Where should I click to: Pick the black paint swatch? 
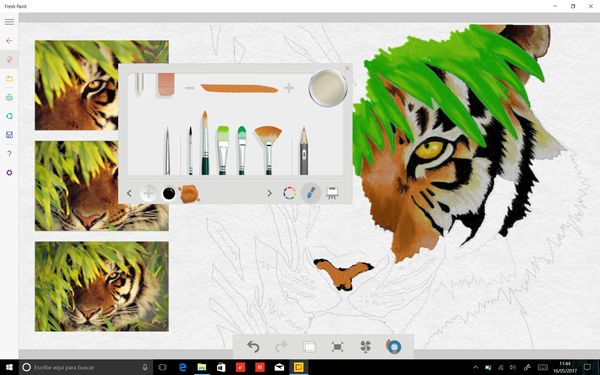pos(169,193)
